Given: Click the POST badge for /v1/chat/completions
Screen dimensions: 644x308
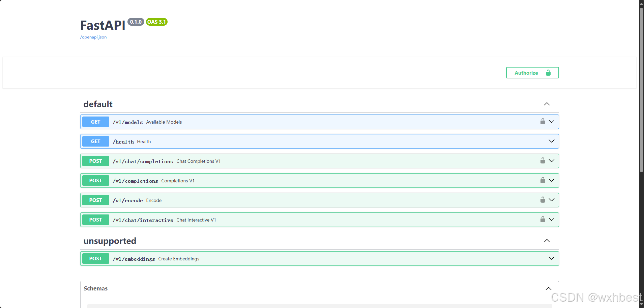Looking at the screenshot, I should coord(96,161).
